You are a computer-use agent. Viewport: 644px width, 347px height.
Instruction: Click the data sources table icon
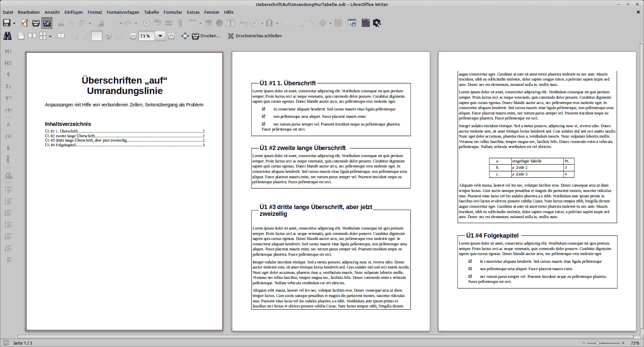tap(352, 23)
